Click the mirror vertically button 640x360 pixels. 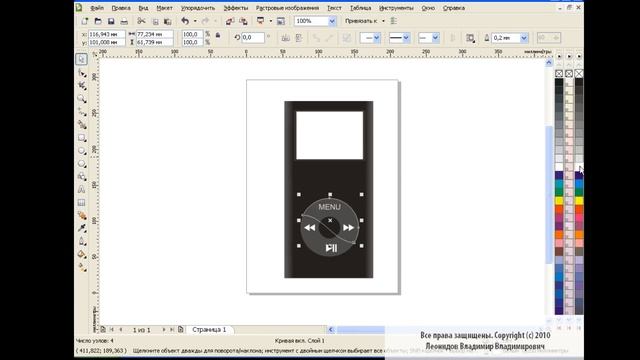click(x=299, y=38)
